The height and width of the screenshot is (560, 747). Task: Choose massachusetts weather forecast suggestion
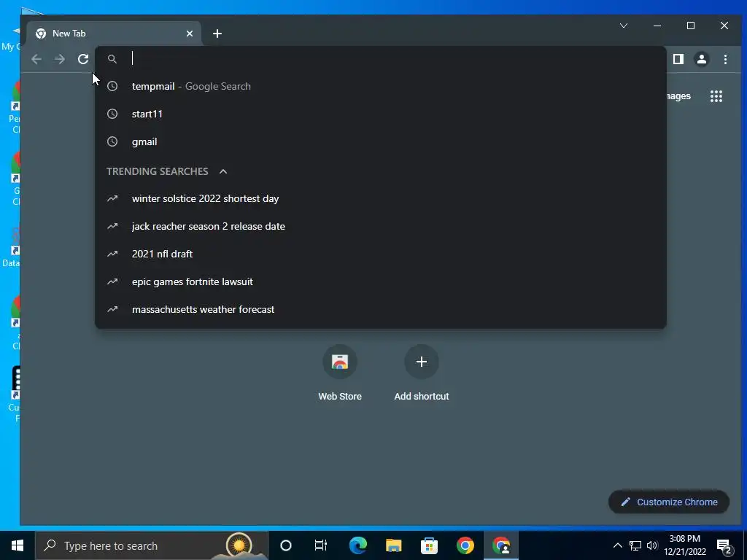pos(381,309)
